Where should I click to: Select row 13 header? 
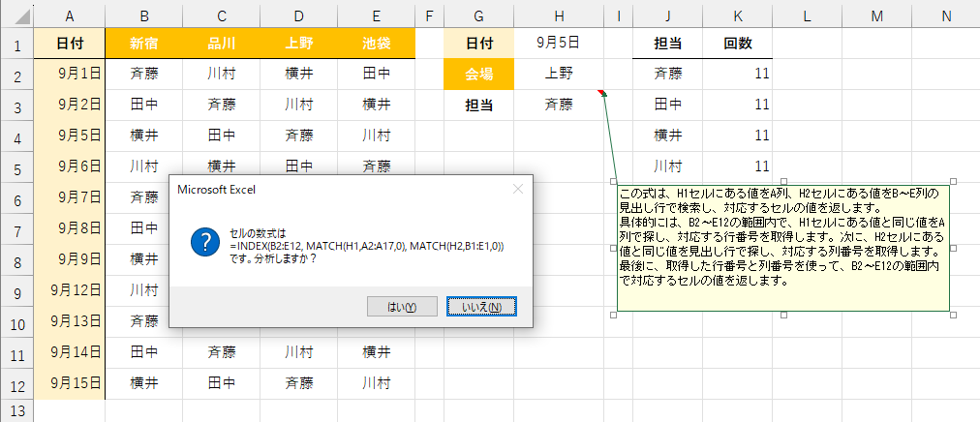[16, 410]
